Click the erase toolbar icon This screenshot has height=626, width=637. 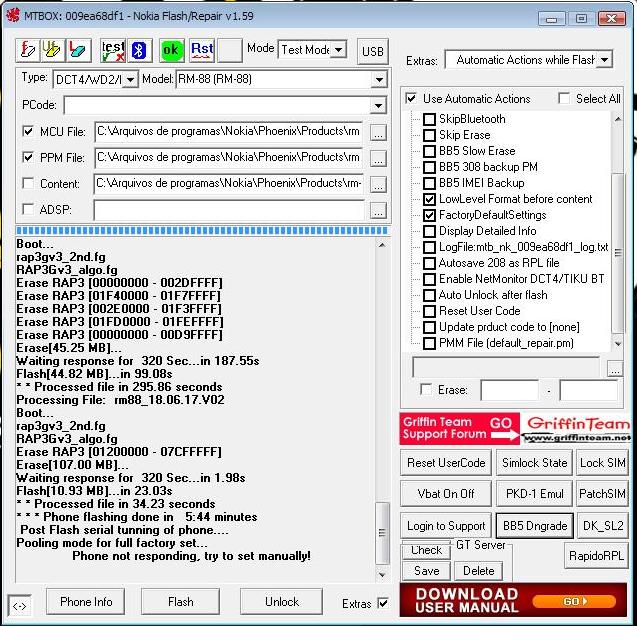click(78, 50)
